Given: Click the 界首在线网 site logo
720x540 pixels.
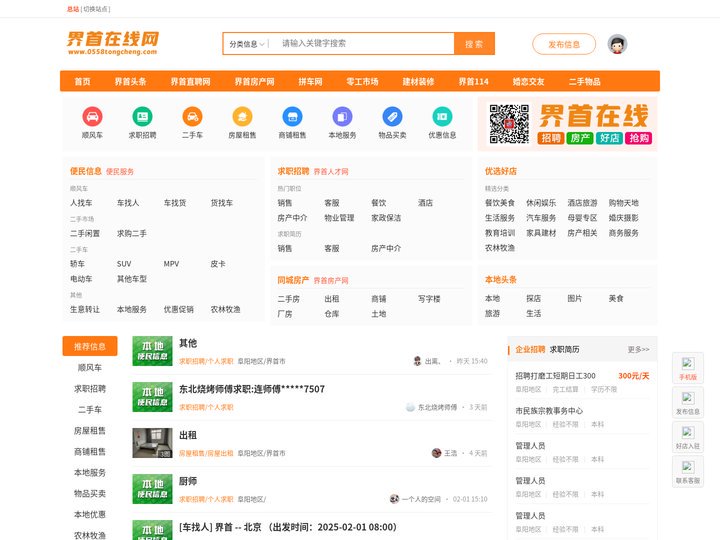Looking at the screenshot, I should (113, 43).
